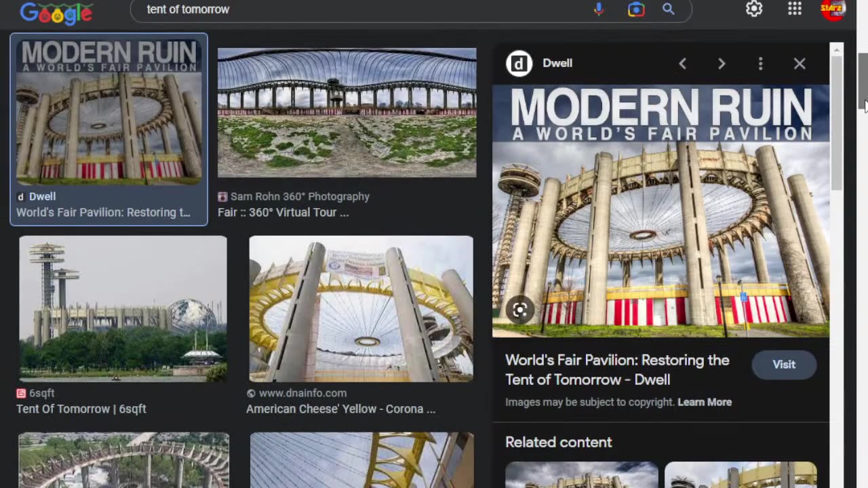Click the 'Related content' heading
The height and width of the screenshot is (488, 868).
[559, 442]
